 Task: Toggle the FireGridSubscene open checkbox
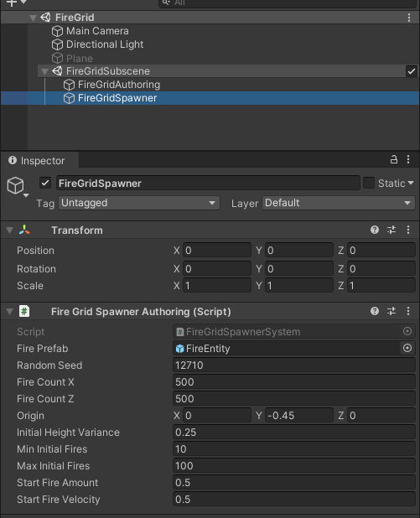pyautogui.click(x=412, y=71)
